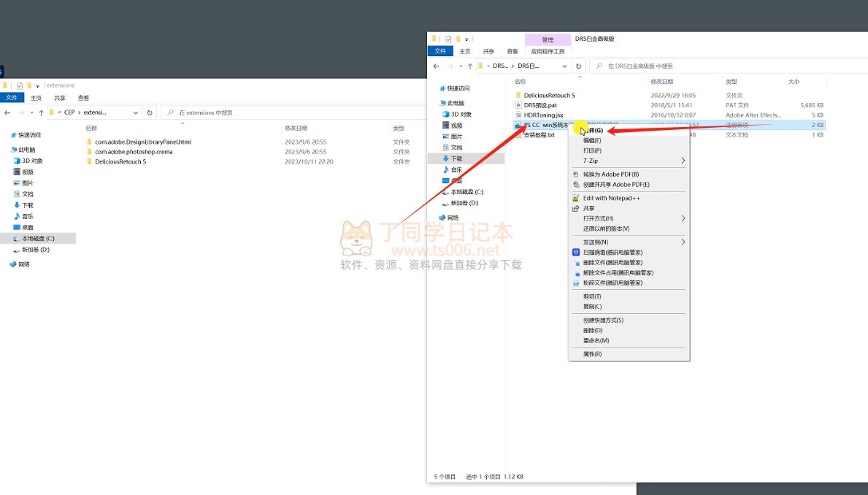
Task: Open 查看 tab in extensions window
Action: tap(84, 98)
